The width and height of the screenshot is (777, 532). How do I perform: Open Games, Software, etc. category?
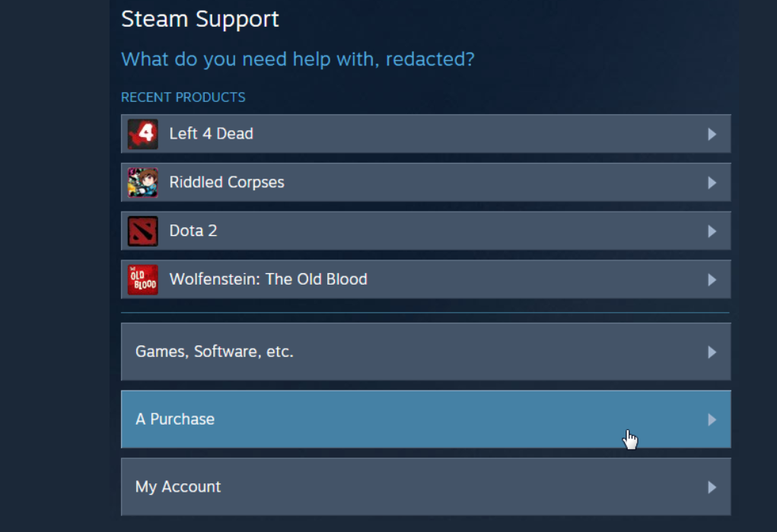[425, 352]
